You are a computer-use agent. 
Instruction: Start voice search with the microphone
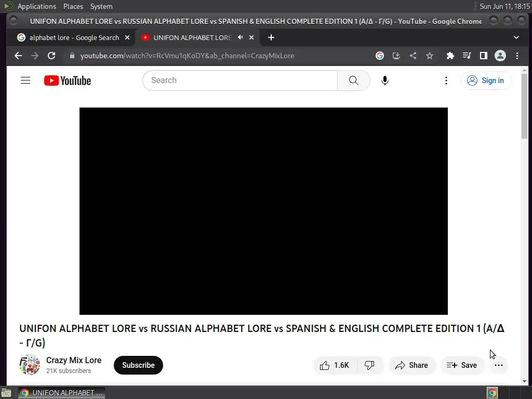click(x=385, y=81)
